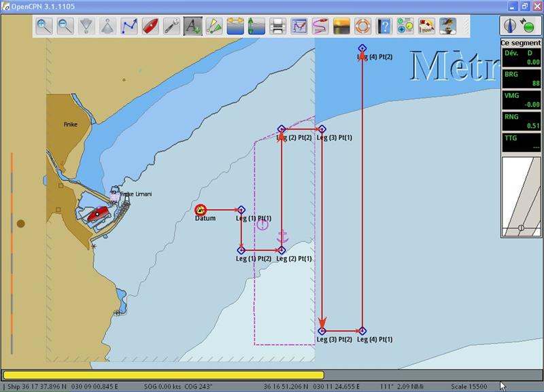Click the magenta anchor symbol on chart
The image size is (544, 392).
(x=284, y=238)
